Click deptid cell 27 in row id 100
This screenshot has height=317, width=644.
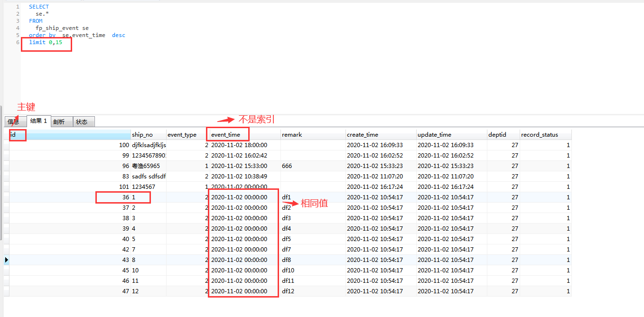[x=504, y=145]
